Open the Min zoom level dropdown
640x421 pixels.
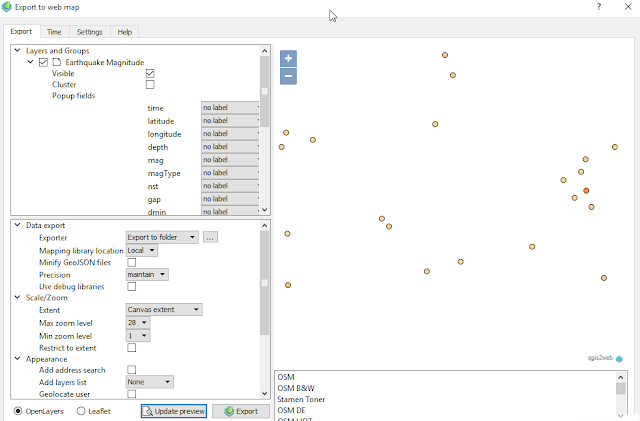coord(138,336)
